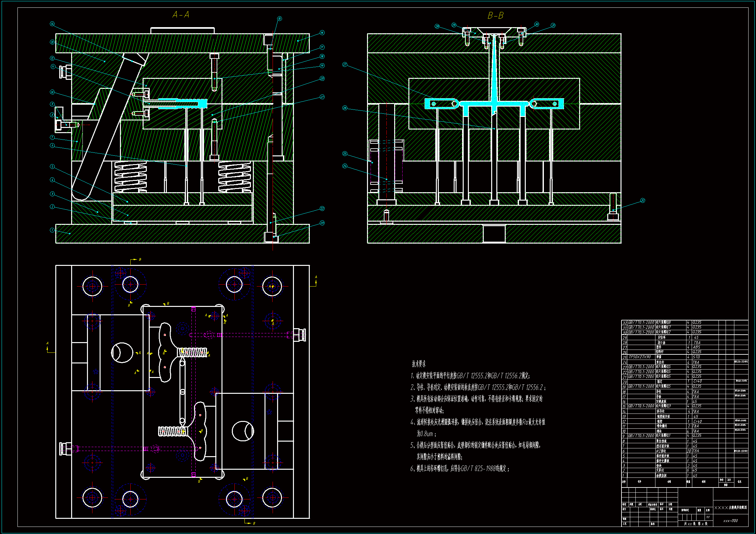The height and width of the screenshot is (534, 756).
Task: Select balloon number 27 in B-B view
Action: coord(345,65)
